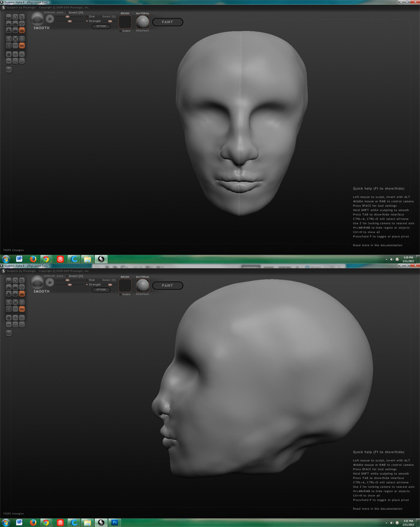420x527 pixels.
Task: Click Detail slider handle in upper window
Action: click(110, 21)
